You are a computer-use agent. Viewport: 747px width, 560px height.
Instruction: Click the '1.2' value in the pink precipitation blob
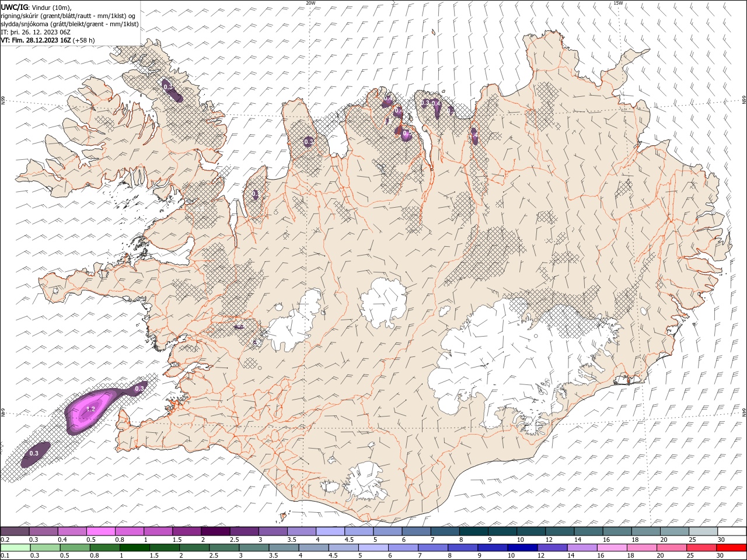90,409
